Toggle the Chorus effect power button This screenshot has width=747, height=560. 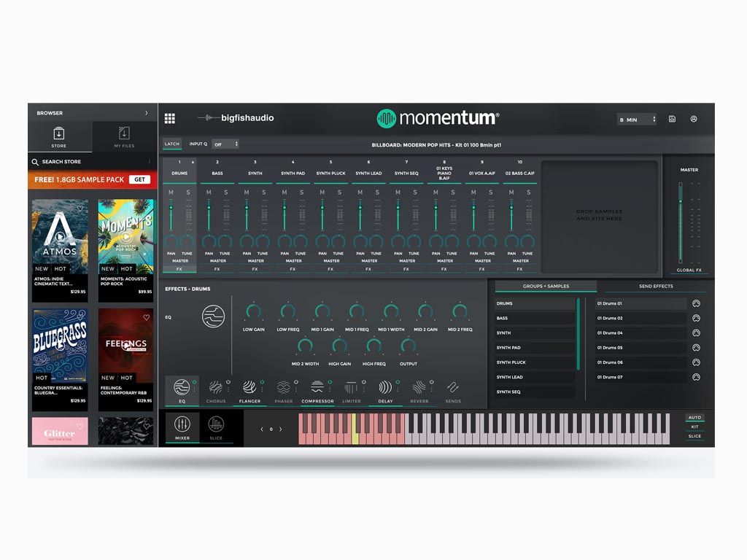pyautogui.click(x=227, y=381)
